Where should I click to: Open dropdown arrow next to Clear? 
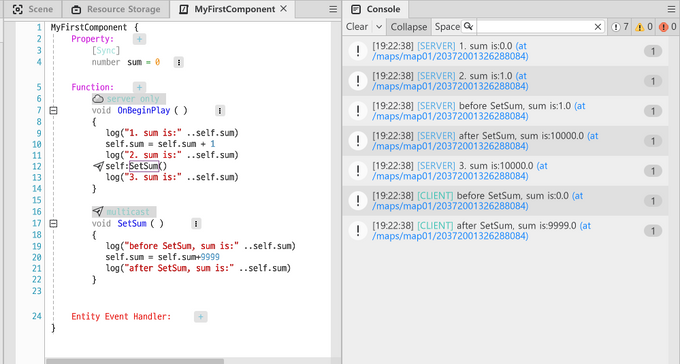(379, 27)
